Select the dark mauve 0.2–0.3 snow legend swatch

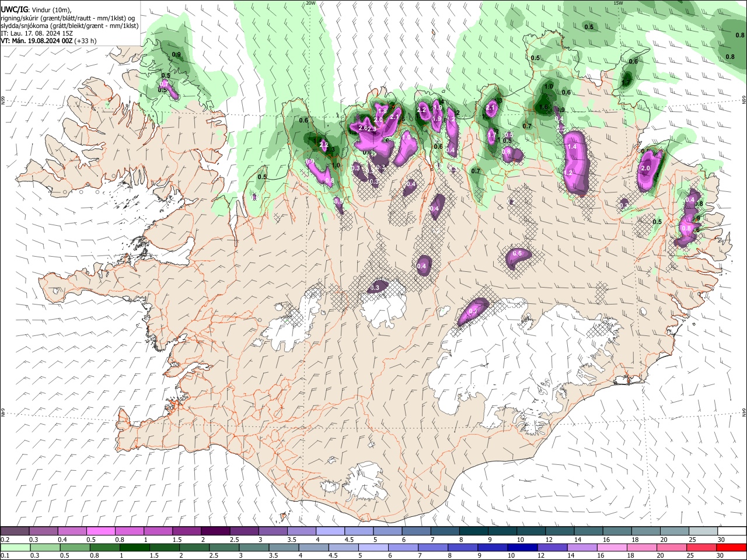point(15,531)
